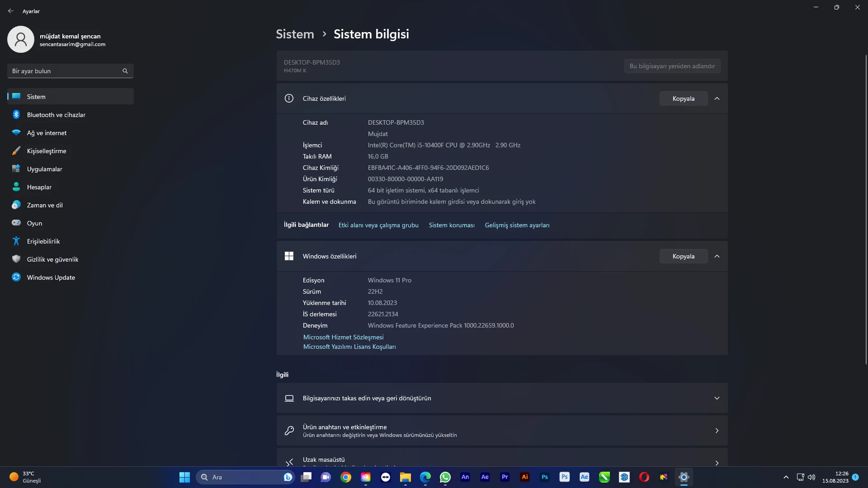The height and width of the screenshot is (488, 868).
Task: Open Gelişmiş sistem ayarları link
Action: pos(517,225)
